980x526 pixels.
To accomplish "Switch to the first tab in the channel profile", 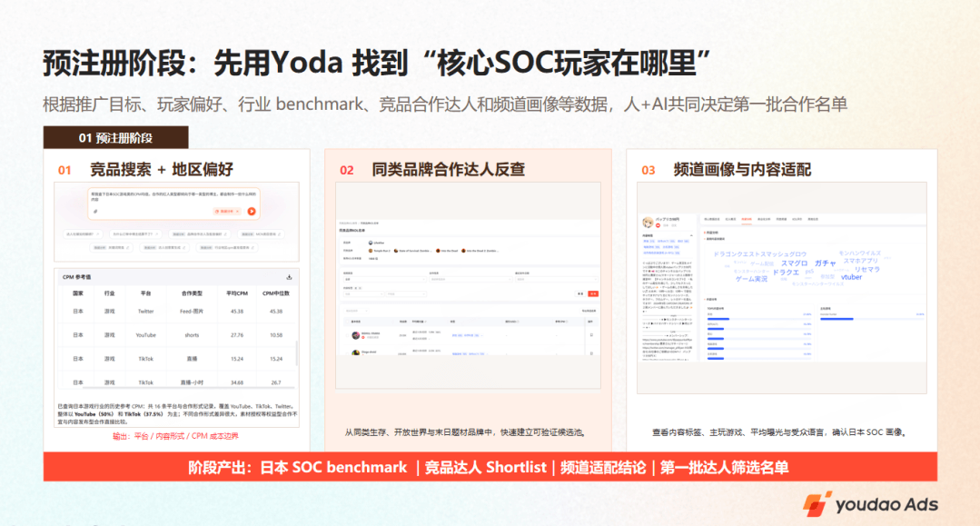I will 712,220.
